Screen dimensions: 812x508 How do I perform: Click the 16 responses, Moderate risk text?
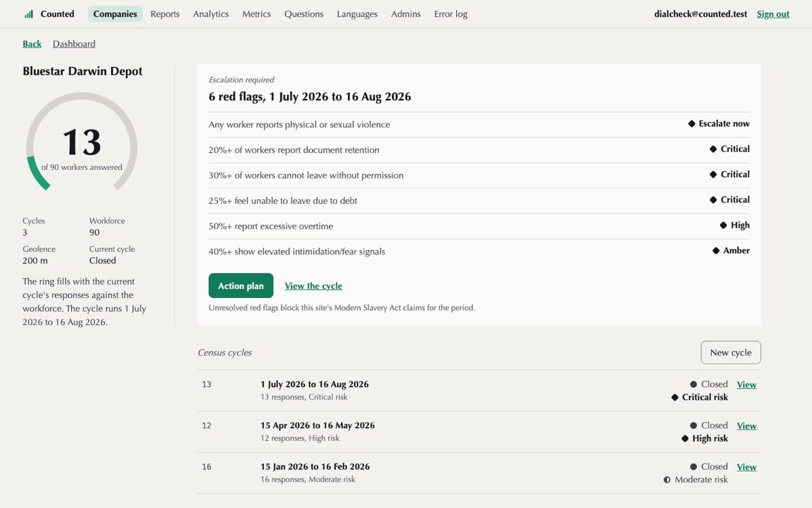pyautogui.click(x=308, y=480)
